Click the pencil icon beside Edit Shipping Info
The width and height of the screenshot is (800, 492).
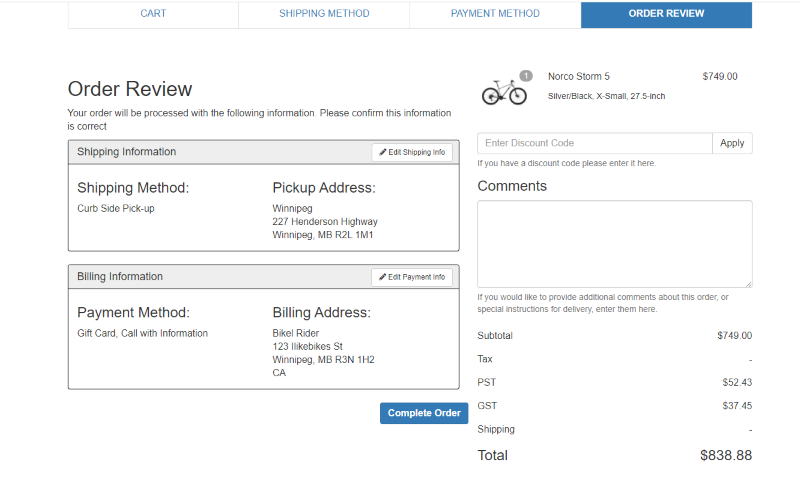pos(382,152)
